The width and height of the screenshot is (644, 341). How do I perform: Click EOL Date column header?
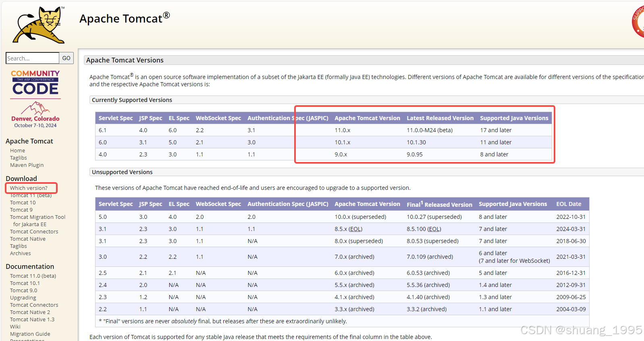click(569, 204)
